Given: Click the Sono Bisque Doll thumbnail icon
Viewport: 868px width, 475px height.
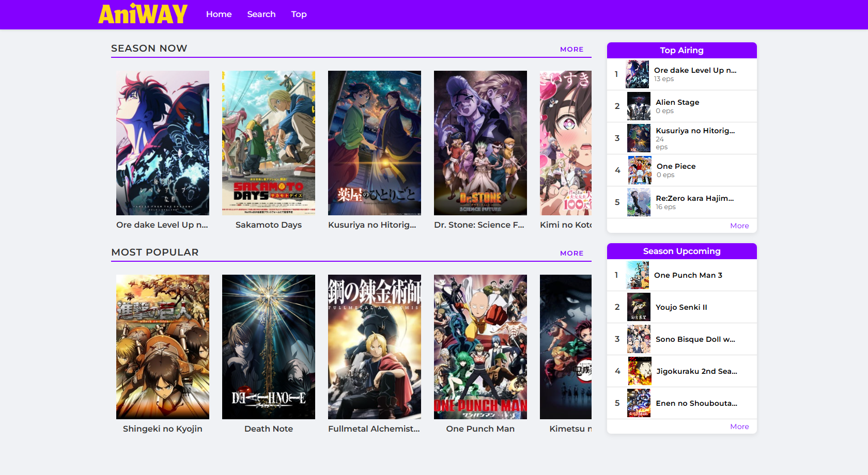Looking at the screenshot, I should click(x=639, y=339).
